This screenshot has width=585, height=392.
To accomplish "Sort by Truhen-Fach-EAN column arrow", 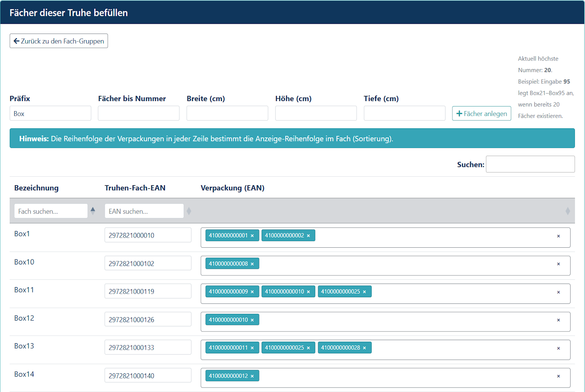I will pyautogui.click(x=189, y=211).
